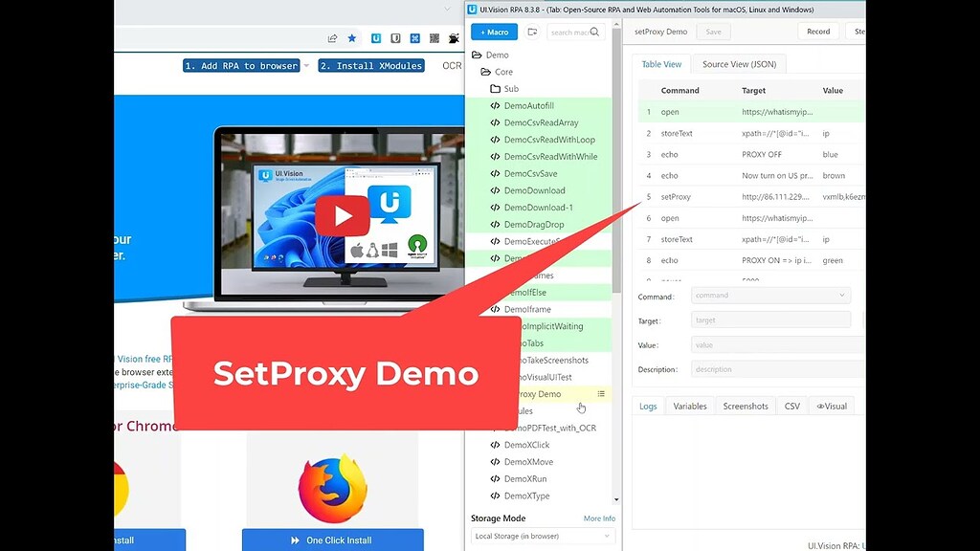Click the share icon in the browser toolbar

pyautogui.click(x=332, y=38)
